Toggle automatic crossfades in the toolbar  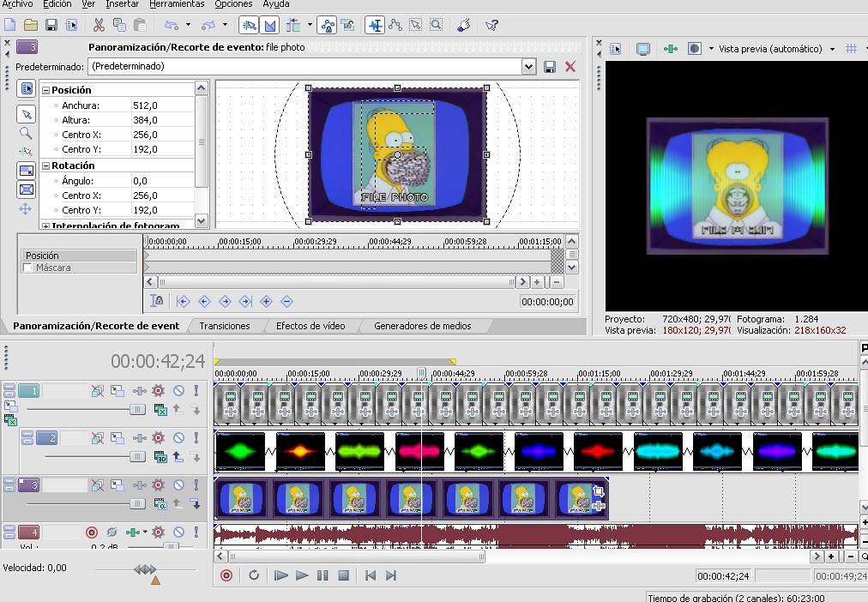click(x=269, y=25)
